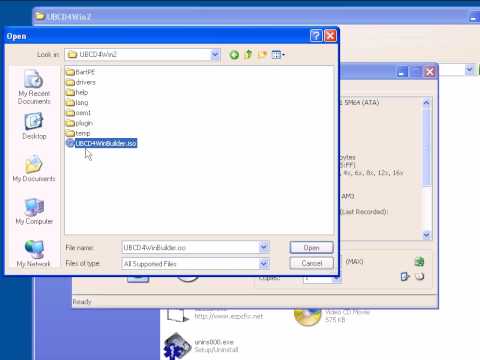Select the UBCD4WinBuilder.iso file
The width and height of the screenshot is (480, 360).
102,143
